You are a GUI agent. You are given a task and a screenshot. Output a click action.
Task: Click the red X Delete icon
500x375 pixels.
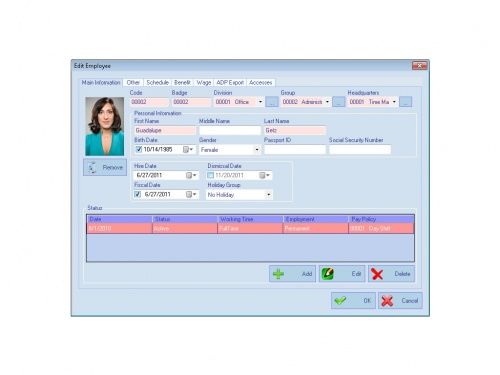[377, 274]
